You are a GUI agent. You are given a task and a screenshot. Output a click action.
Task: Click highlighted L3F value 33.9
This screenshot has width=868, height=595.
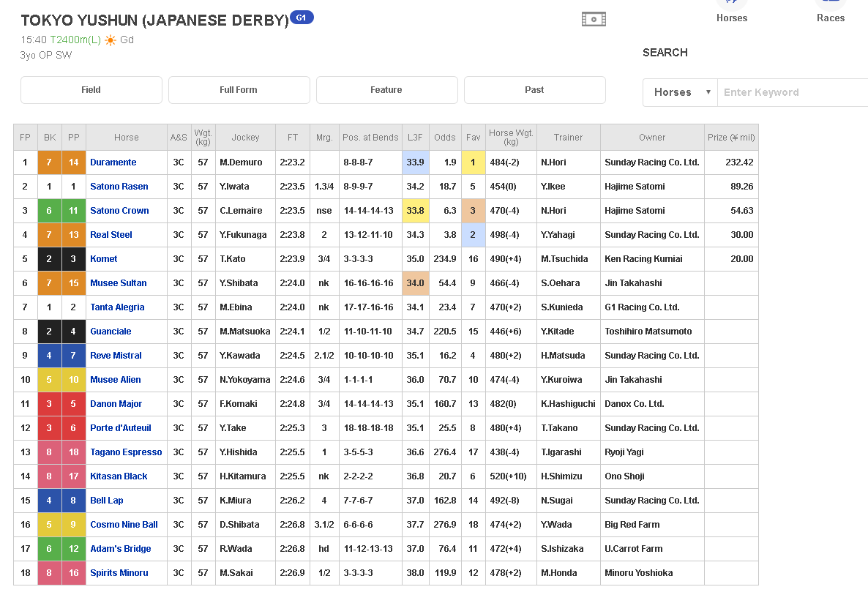pos(415,162)
